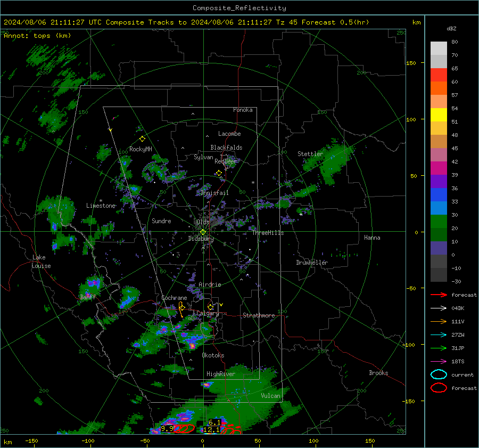Click the Composite_Reflectivity title

click(x=239, y=8)
